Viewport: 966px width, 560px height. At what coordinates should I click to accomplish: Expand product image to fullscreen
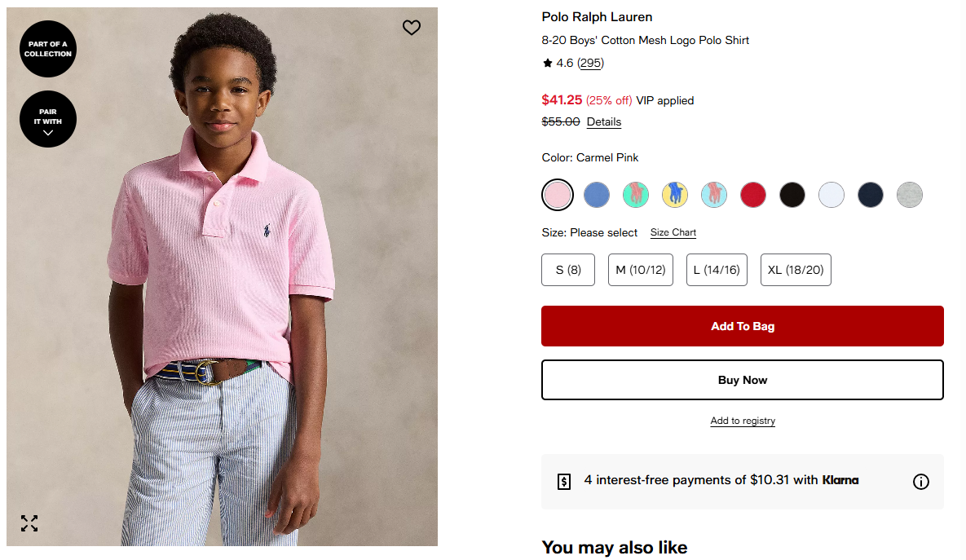pyautogui.click(x=29, y=523)
